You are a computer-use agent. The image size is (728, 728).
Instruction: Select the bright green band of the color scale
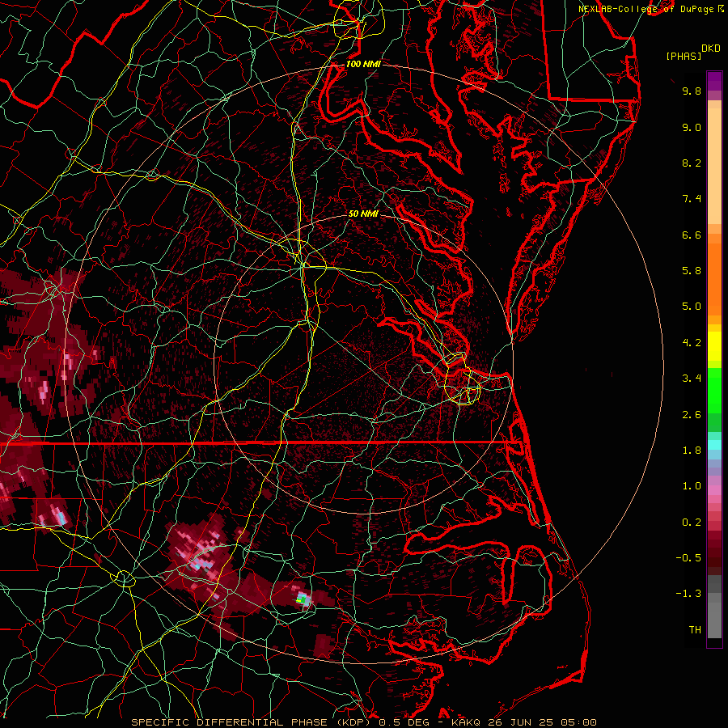(x=714, y=389)
